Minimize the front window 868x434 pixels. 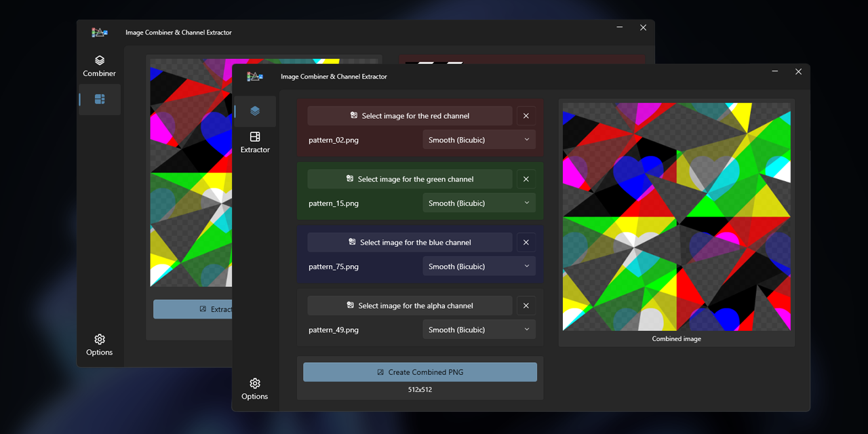775,71
